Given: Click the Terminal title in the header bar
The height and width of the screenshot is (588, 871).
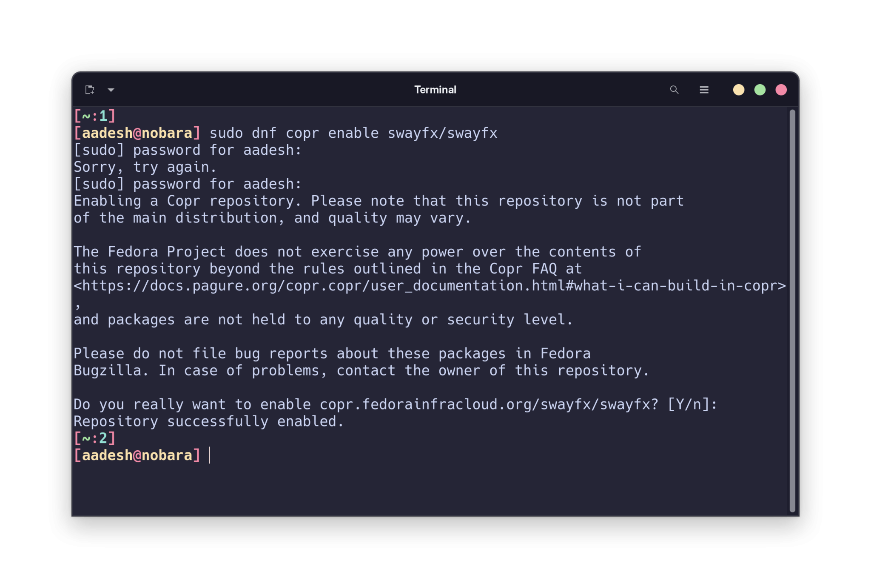Looking at the screenshot, I should (435, 90).
